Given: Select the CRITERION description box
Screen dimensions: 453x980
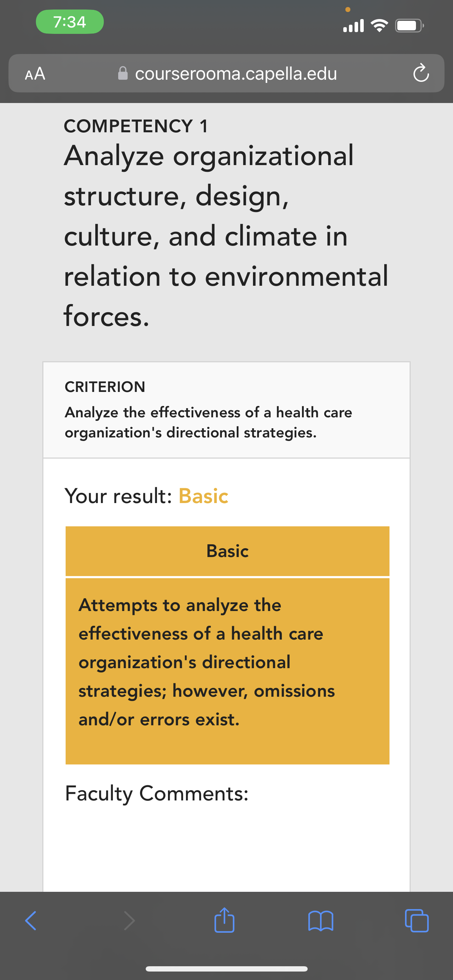Looking at the screenshot, I should pos(226,410).
